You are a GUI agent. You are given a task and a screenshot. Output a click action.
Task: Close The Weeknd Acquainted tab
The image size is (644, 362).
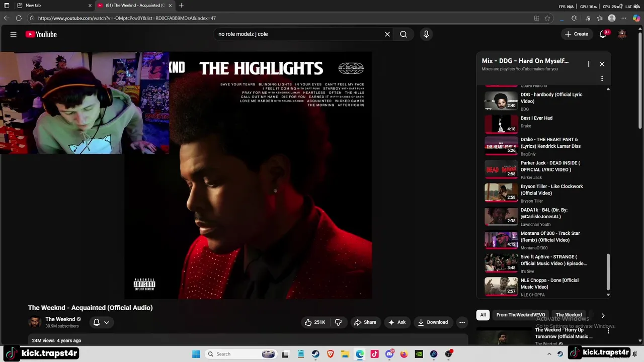(170, 5)
